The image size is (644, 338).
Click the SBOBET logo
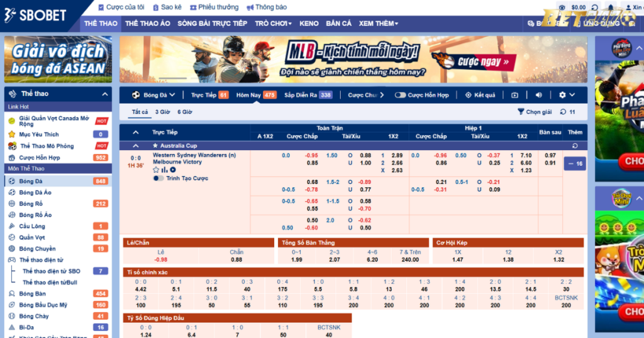coord(35,15)
